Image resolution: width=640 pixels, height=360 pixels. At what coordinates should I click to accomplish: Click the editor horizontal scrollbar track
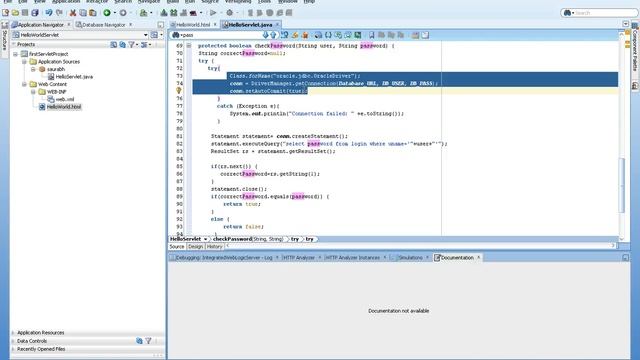tap(420, 246)
